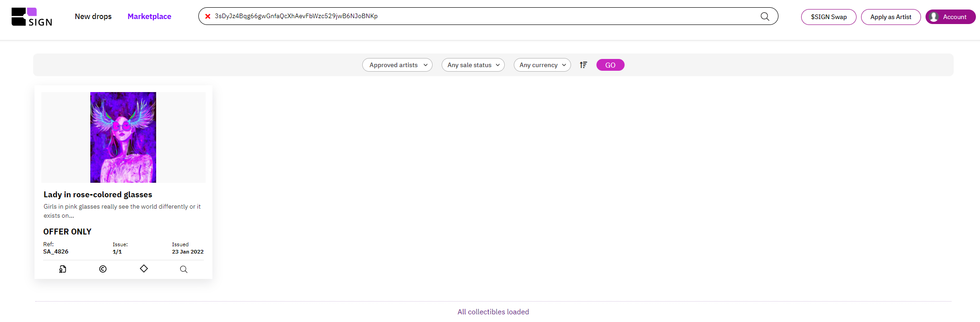Open the Any currency dropdown

pyautogui.click(x=542, y=65)
